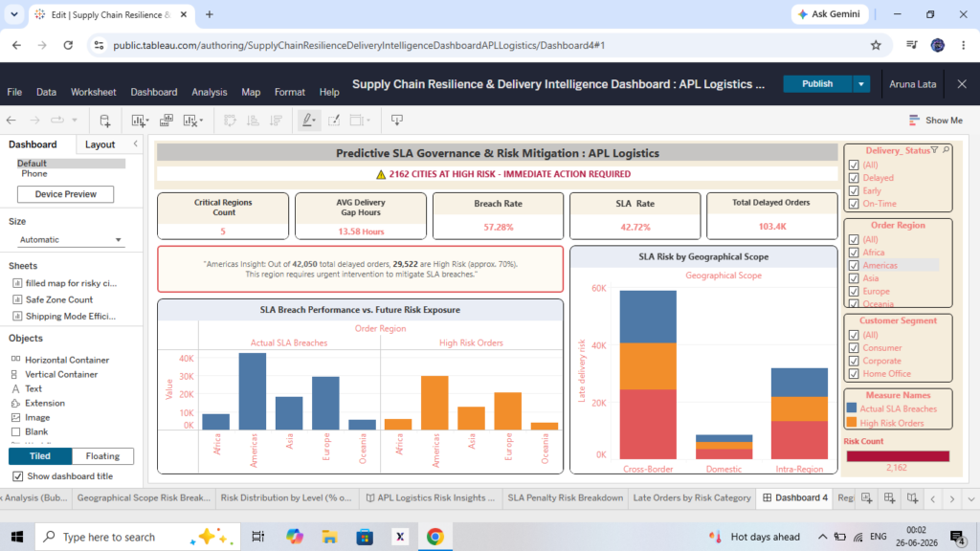
Task: Open the Data menu
Action: [x=46, y=92]
